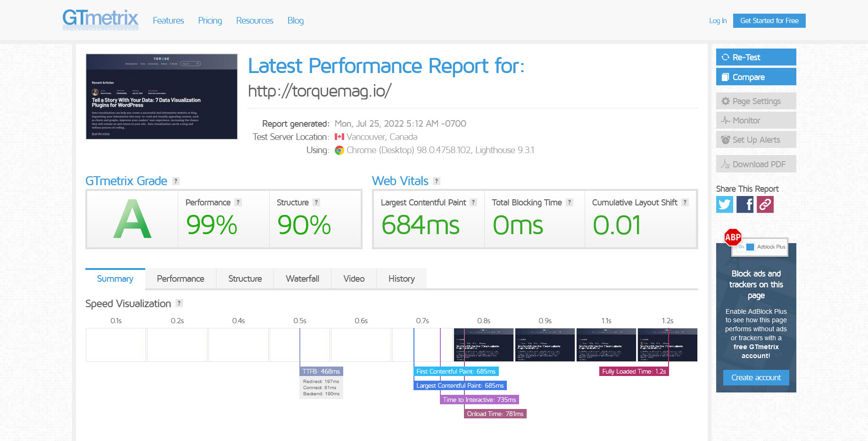868x441 pixels.
Task: Click the 90% Structure score
Action: 304,225
